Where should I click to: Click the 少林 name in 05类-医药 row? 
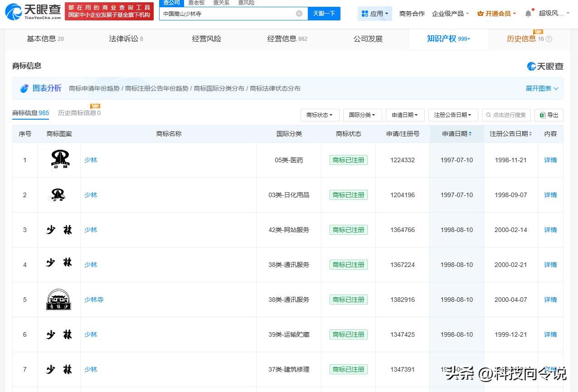[x=91, y=160]
